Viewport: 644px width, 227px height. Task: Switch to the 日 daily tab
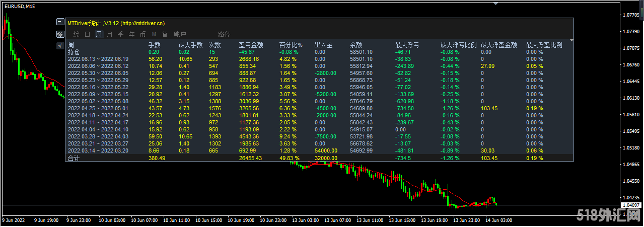(x=88, y=35)
